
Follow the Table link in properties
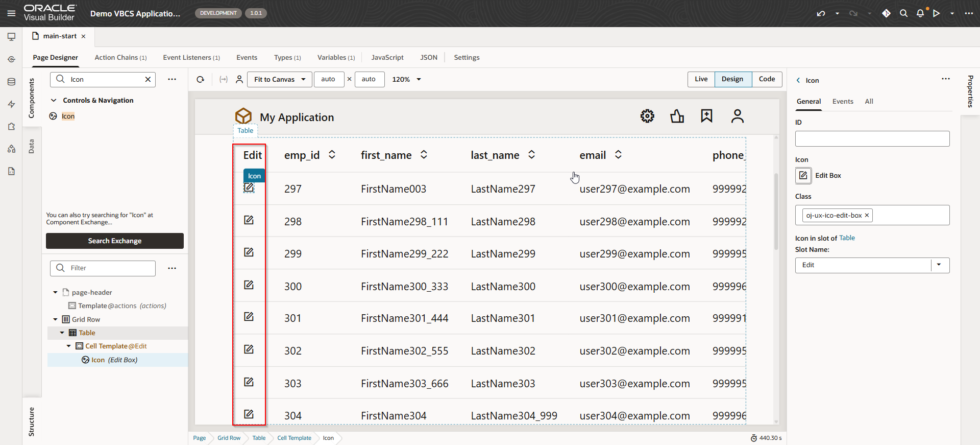847,238
